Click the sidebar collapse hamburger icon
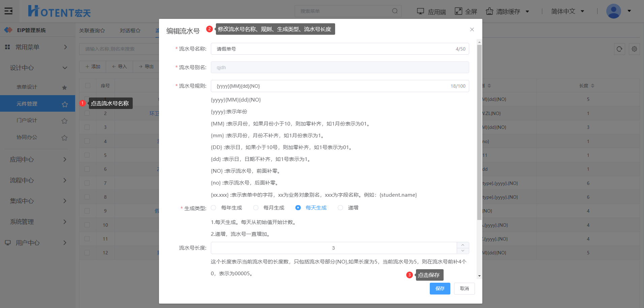The height and width of the screenshot is (308, 644). [8, 11]
